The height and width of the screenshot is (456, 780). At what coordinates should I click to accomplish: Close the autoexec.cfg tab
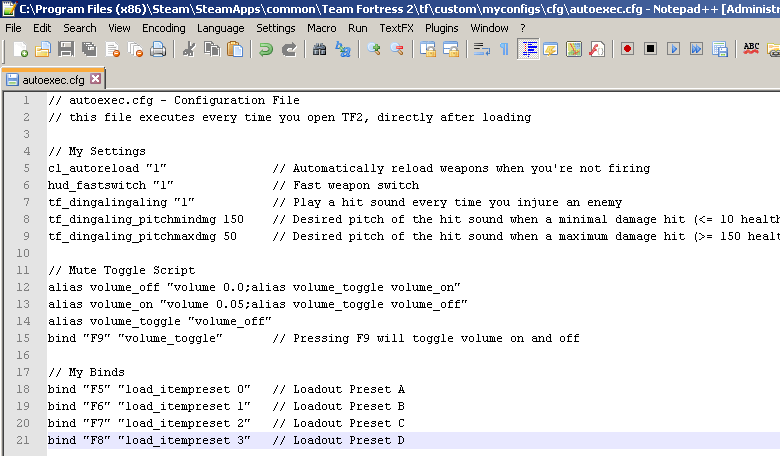coord(95,79)
